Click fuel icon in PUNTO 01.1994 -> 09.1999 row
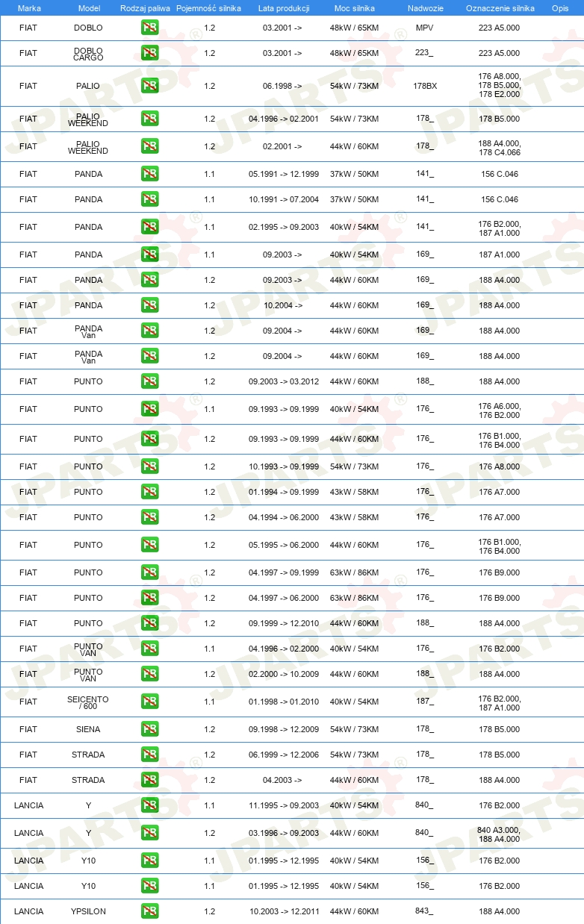The image size is (584, 924). point(149,492)
